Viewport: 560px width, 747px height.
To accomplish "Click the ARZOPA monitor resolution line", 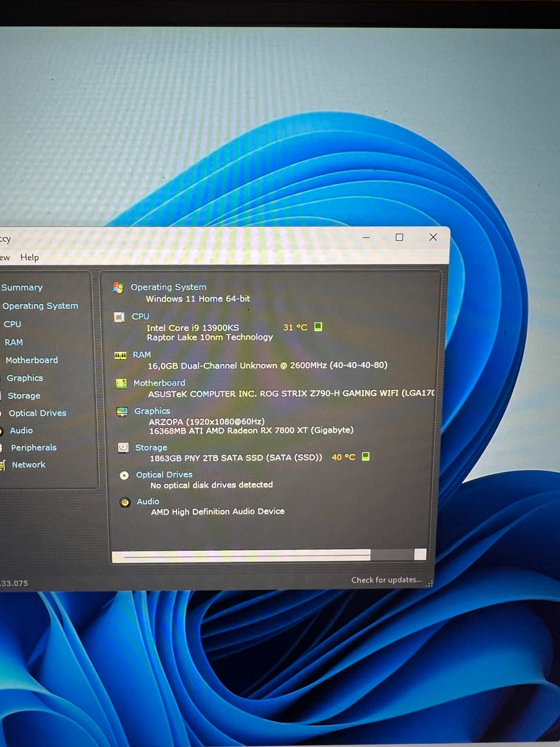I will 207,421.
